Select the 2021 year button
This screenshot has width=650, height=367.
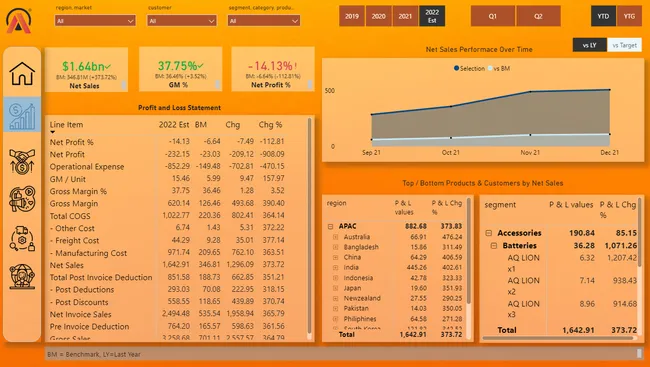pyautogui.click(x=405, y=16)
